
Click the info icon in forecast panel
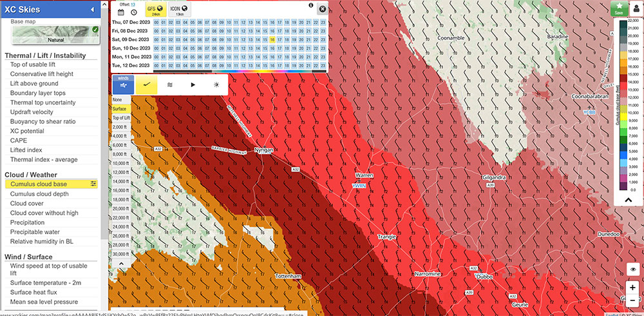pos(310,5)
